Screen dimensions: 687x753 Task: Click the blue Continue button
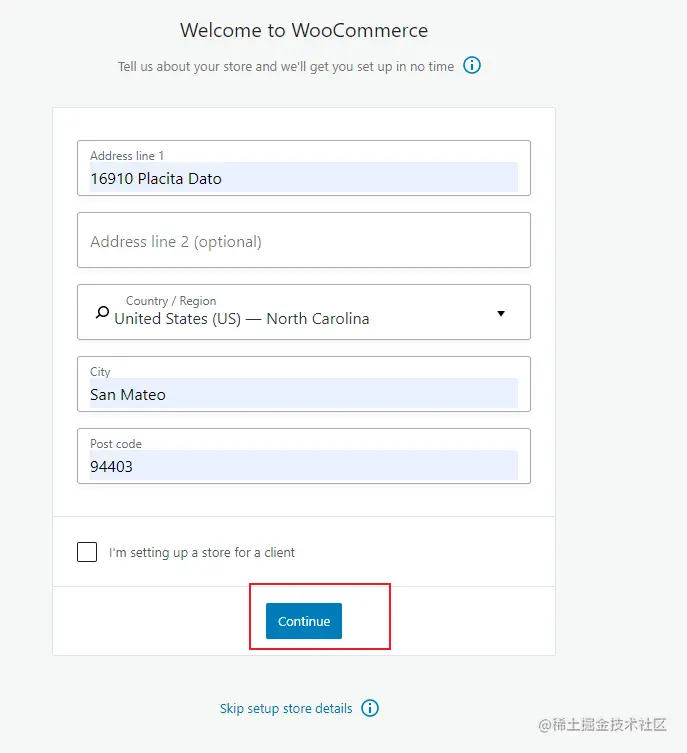(x=304, y=621)
